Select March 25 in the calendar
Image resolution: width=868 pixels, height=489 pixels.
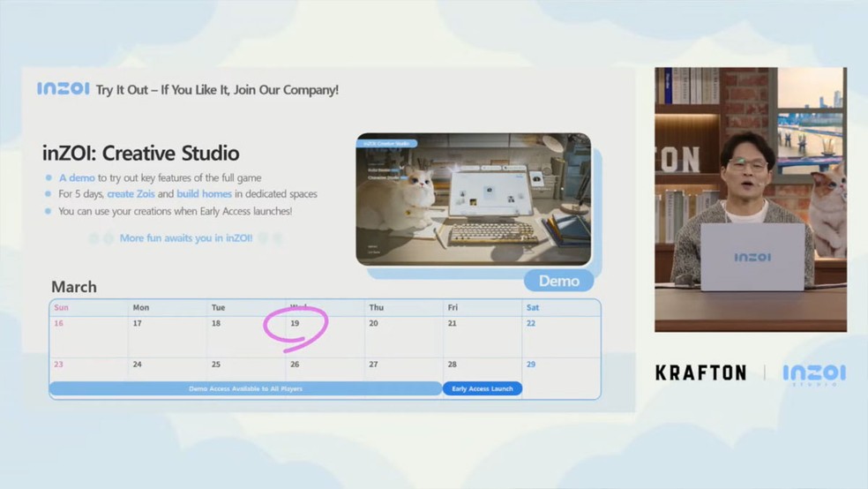tap(216, 365)
